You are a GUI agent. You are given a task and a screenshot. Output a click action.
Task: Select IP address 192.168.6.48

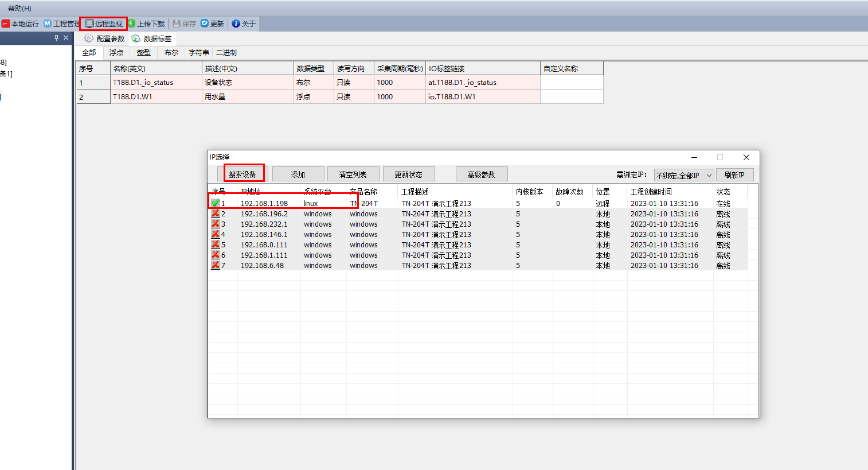coord(263,265)
